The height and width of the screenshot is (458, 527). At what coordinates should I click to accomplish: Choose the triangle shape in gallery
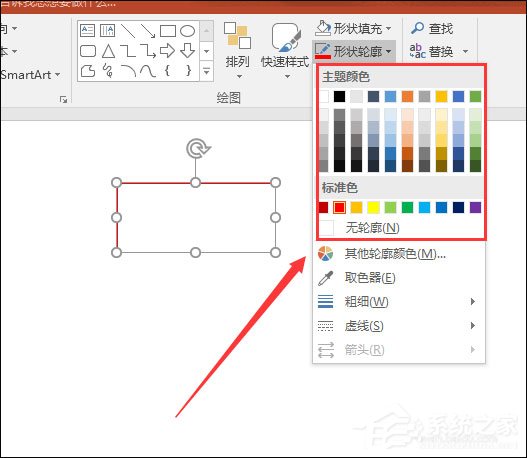pos(108,51)
